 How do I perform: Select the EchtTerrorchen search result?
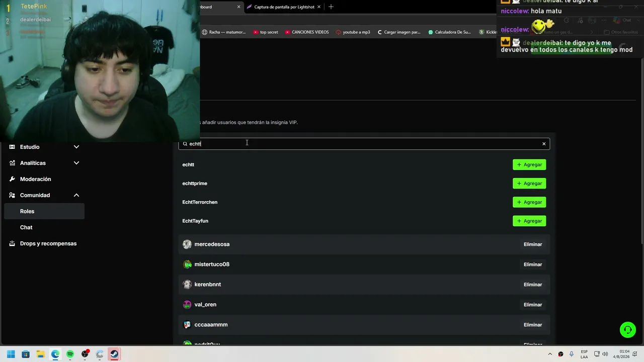coord(200,202)
